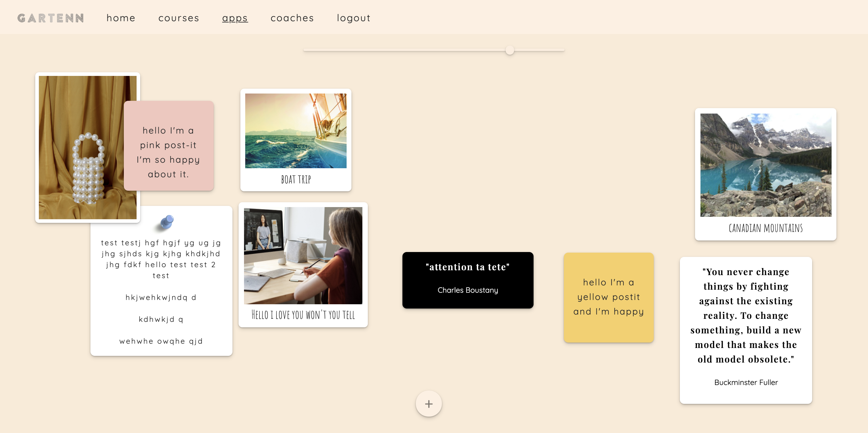Select the pearl bag photo card

pyautogui.click(x=81, y=147)
